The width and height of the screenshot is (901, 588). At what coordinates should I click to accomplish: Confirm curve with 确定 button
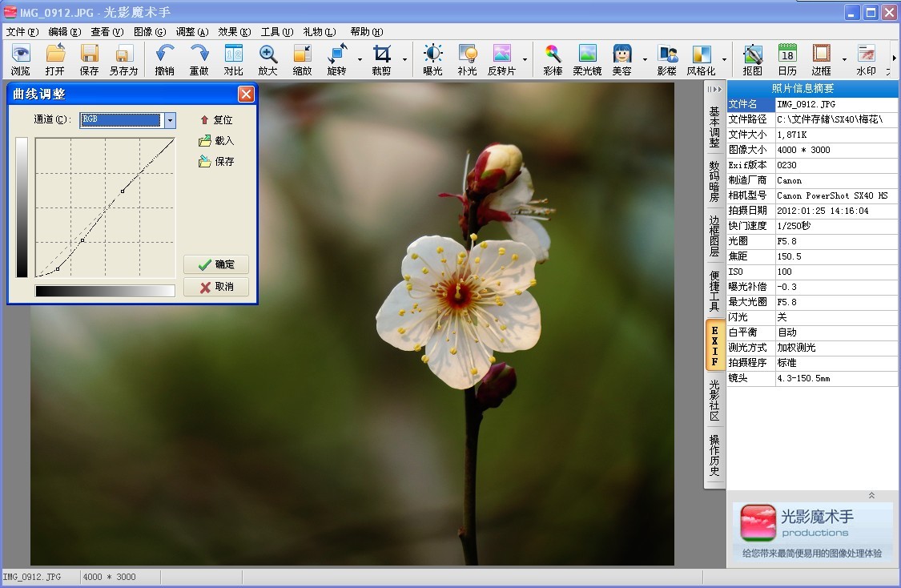(216, 264)
